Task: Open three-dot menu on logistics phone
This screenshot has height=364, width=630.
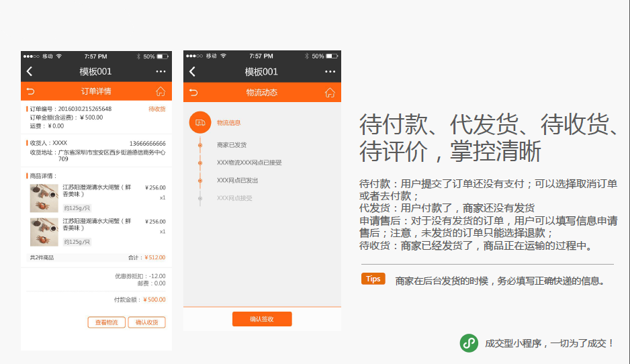Action: point(330,71)
